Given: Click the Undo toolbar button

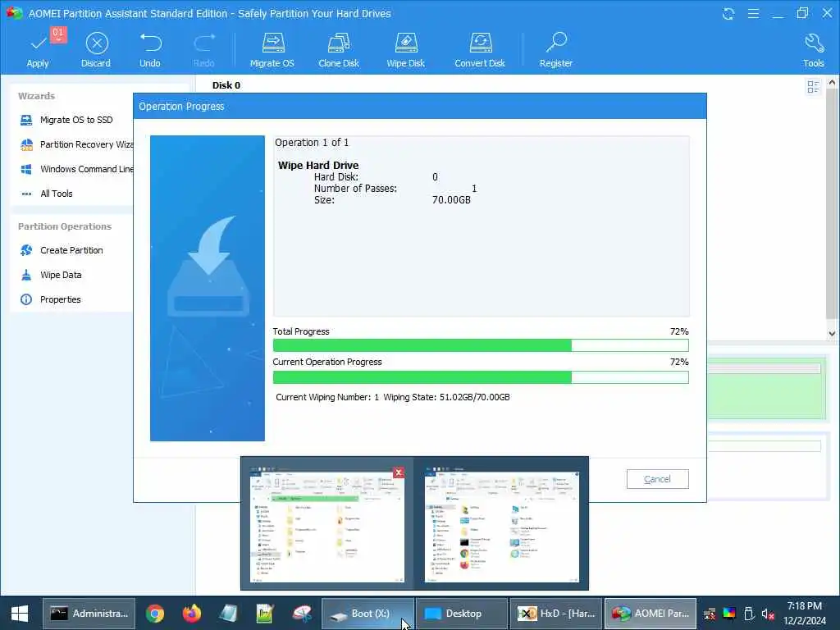Looking at the screenshot, I should click(150, 50).
